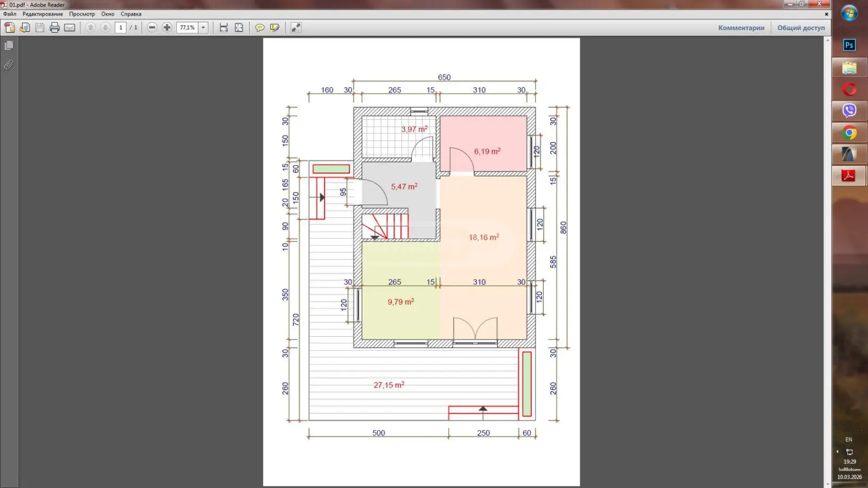Click the system tray clock 19:29
Screen dimensions: 868x488
coord(850,462)
